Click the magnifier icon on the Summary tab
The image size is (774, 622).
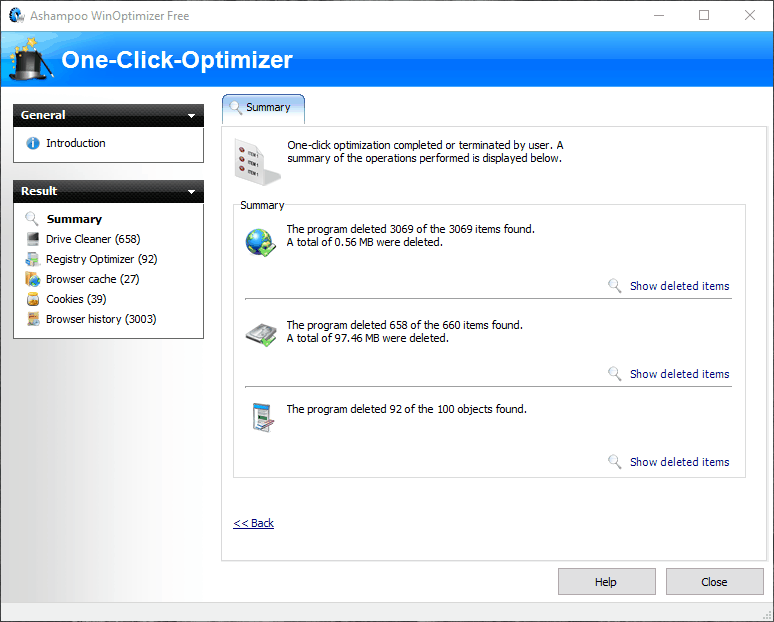(x=235, y=108)
